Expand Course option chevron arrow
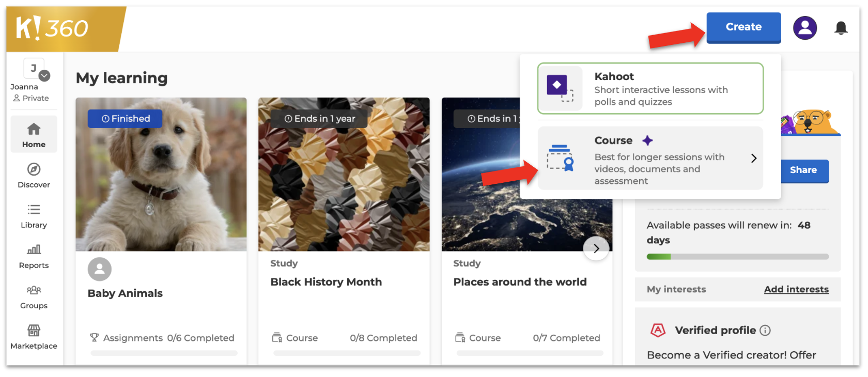868x377 pixels. coord(753,159)
